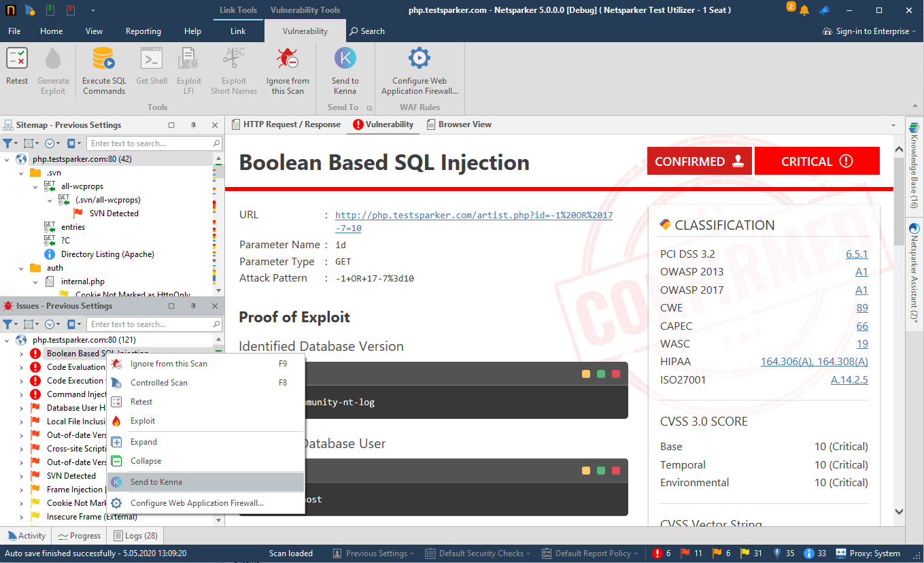Toggle the Sitemap panel pin
This screenshot has height=563, width=924.
[x=193, y=124]
